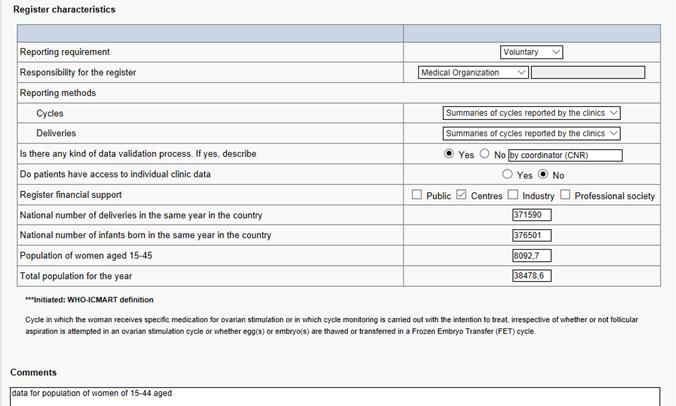The image size is (676, 406).
Task: Select No for patient access to clinic data
Action: pyautogui.click(x=543, y=174)
